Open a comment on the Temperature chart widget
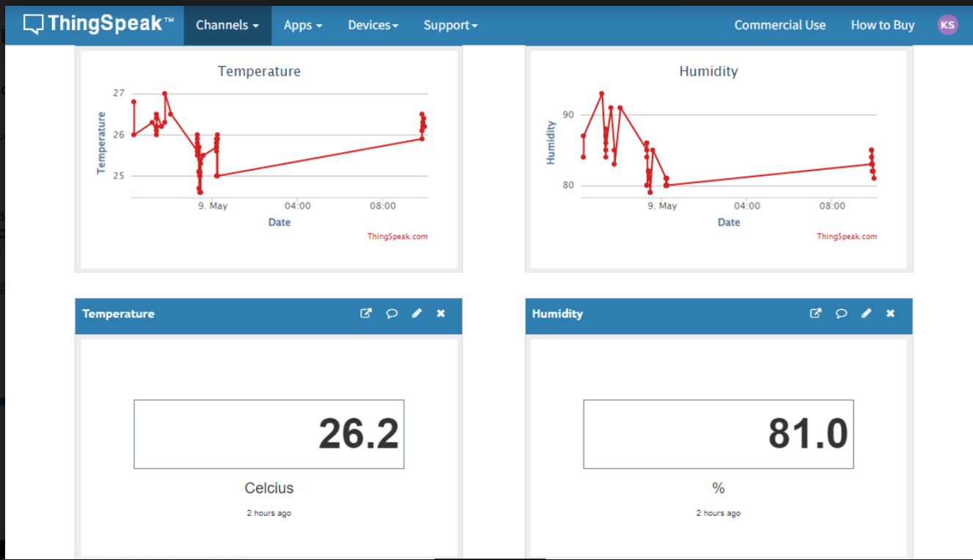The width and height of the screenshot is (973, 560). (x=392, y=314)
